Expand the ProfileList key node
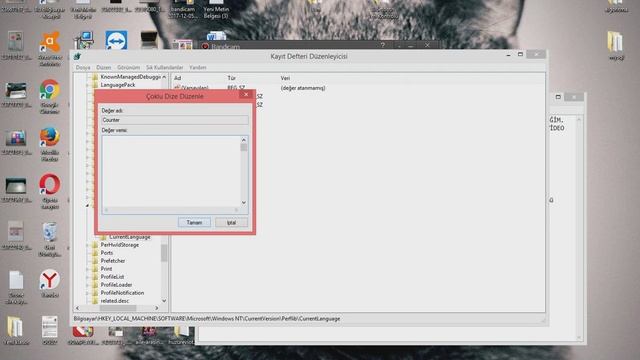The width and height of the screenshot is (640, 360). tap(88, 277)
